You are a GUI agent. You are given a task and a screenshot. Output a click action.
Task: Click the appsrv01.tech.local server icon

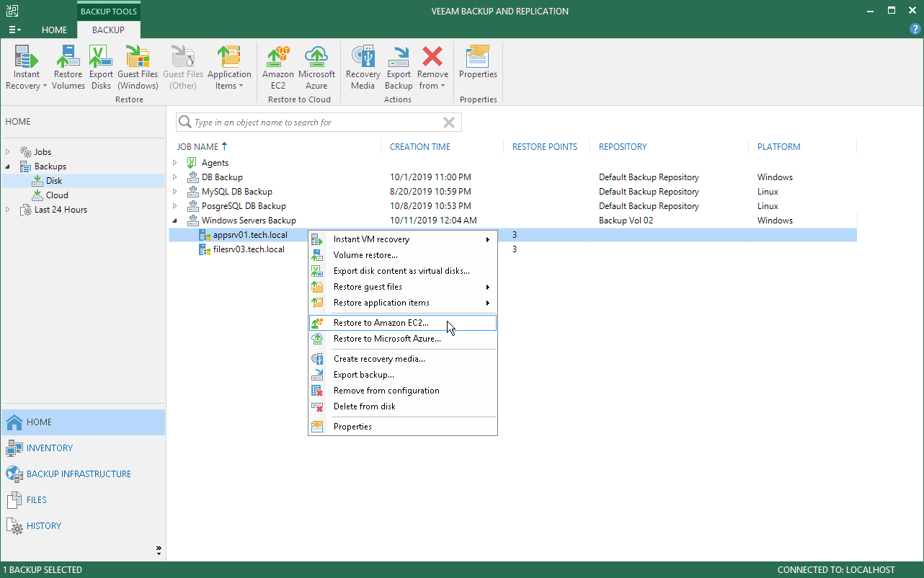(x=205, y=235)
